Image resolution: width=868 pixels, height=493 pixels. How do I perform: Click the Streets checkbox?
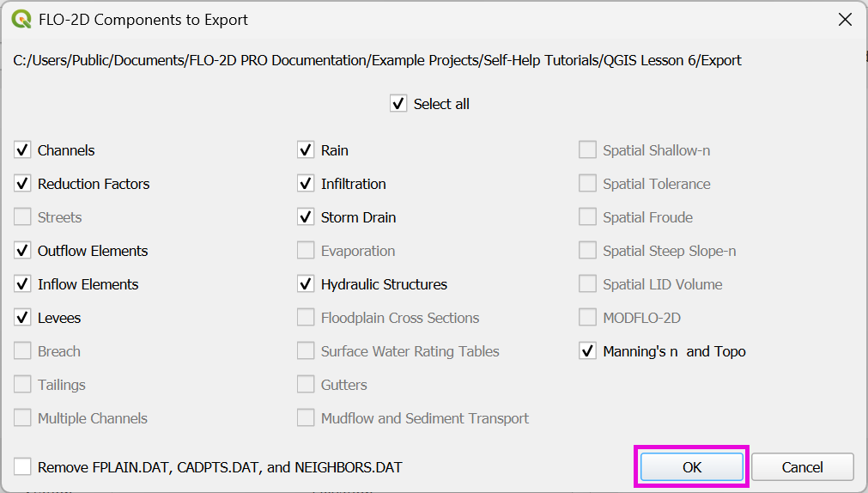[22, 217]
